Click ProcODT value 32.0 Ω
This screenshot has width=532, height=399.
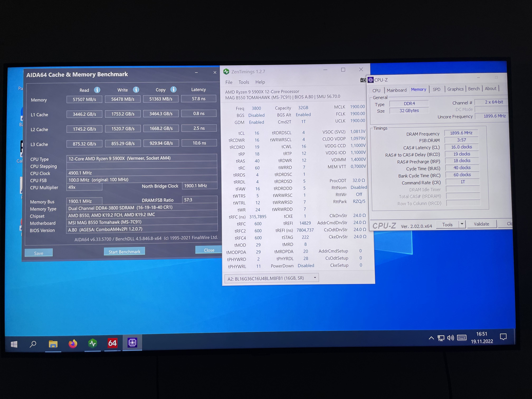359,180
